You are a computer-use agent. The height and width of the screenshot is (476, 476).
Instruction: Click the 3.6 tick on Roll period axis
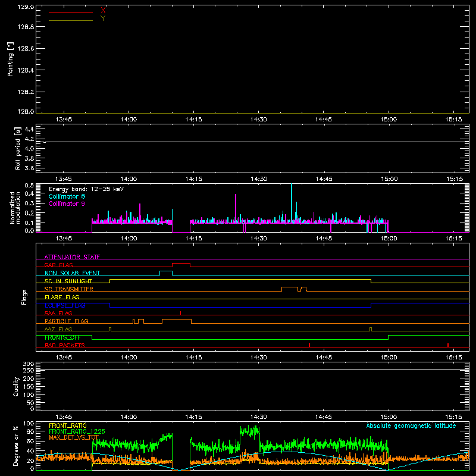pos(29,168)
